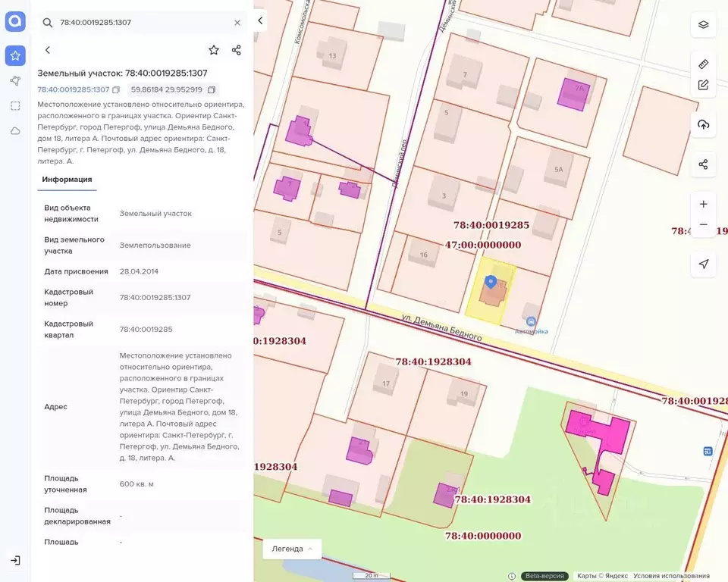Activate the edit drawing tool
Image resolution: width=728 pixels, height=582 pixels.
point(703,85)
